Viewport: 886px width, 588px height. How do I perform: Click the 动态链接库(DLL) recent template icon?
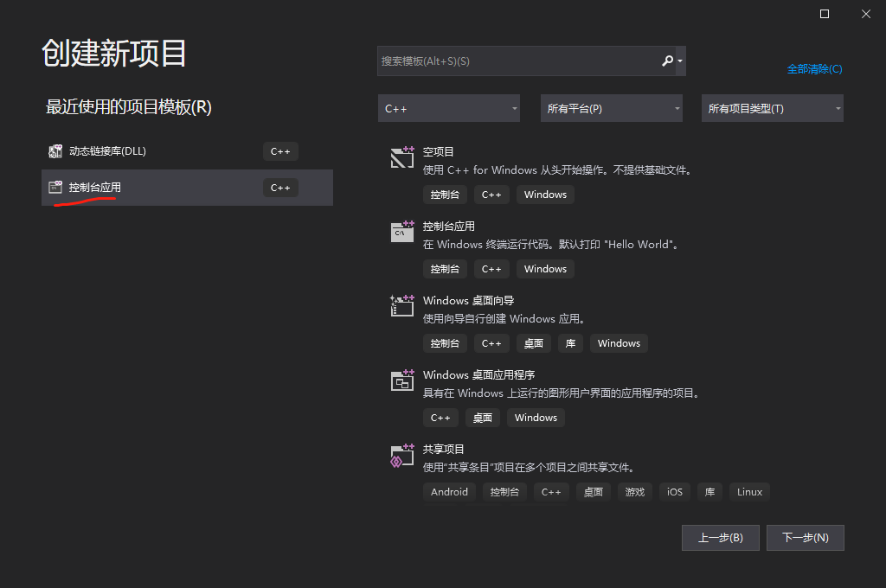click(55, 150)
